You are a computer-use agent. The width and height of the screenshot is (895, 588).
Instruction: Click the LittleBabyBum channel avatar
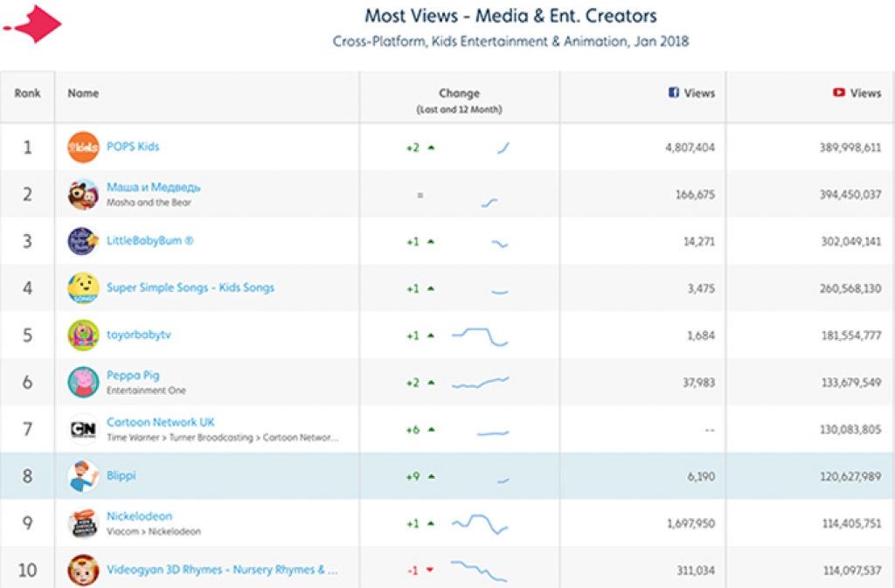pyautogui.click(x=83, y=241)
